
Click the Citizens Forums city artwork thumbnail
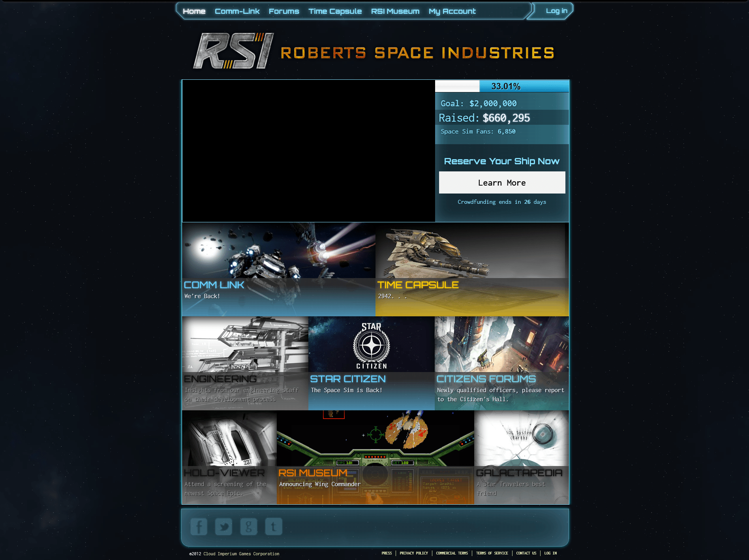tap(502, 344)
